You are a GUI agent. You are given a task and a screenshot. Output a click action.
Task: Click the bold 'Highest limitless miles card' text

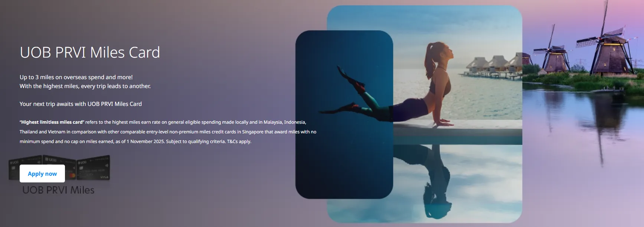pyautogui.click(x=52, y=122)
